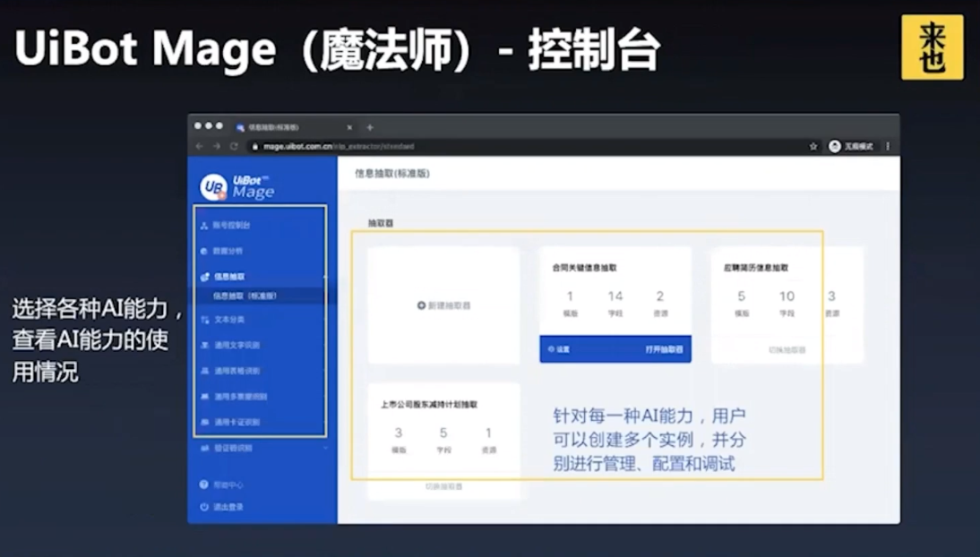Expand the 验证码识别 chevron

click(325, 449)
